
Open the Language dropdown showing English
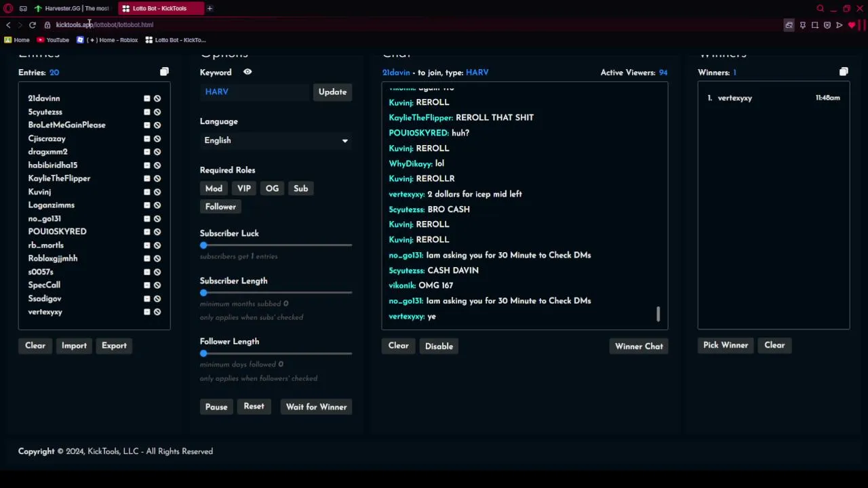click(x=276, y=140)
